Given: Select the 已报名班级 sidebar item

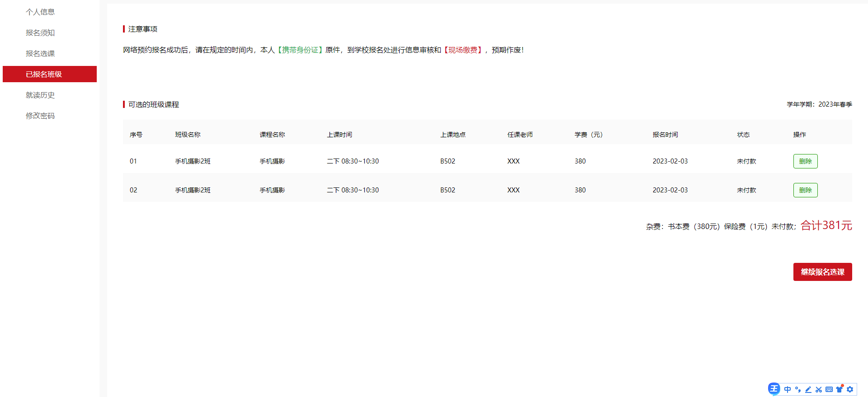Looking at the screenshot, I should (50, 74).
